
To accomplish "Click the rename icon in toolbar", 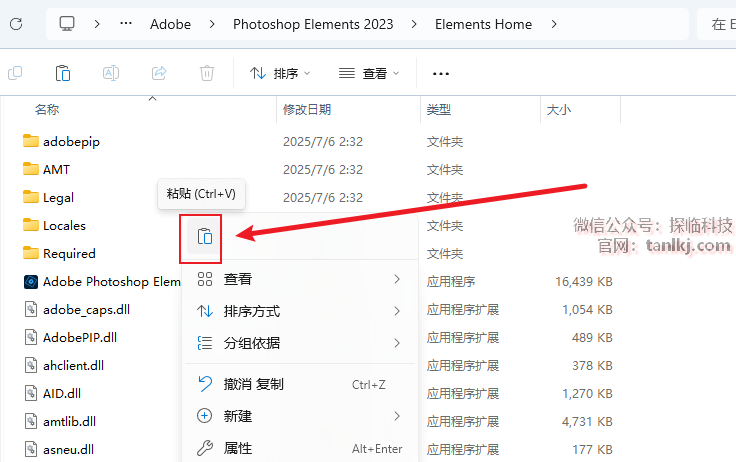I will click(111, 73).
